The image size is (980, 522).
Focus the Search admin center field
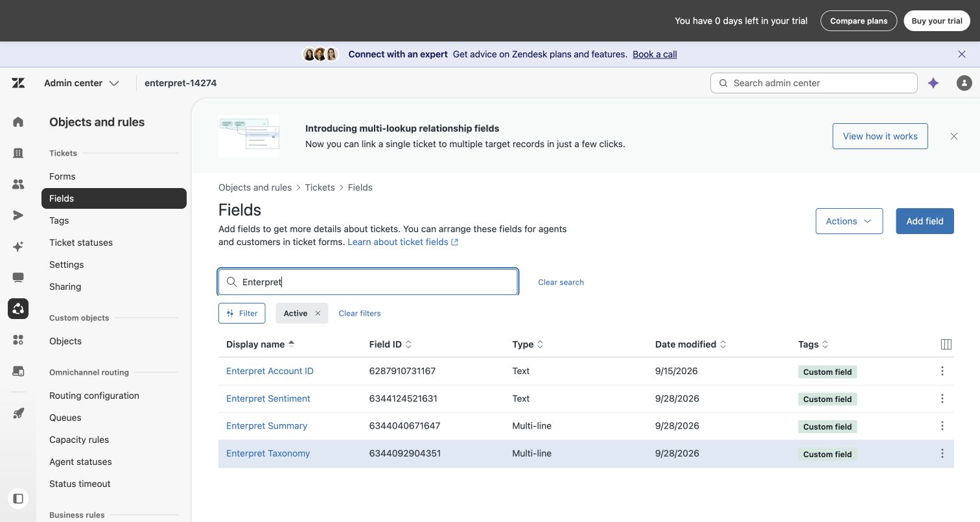coord(814,83)
